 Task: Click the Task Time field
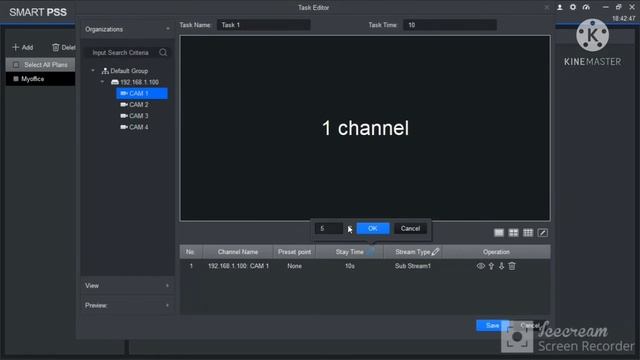450,25
